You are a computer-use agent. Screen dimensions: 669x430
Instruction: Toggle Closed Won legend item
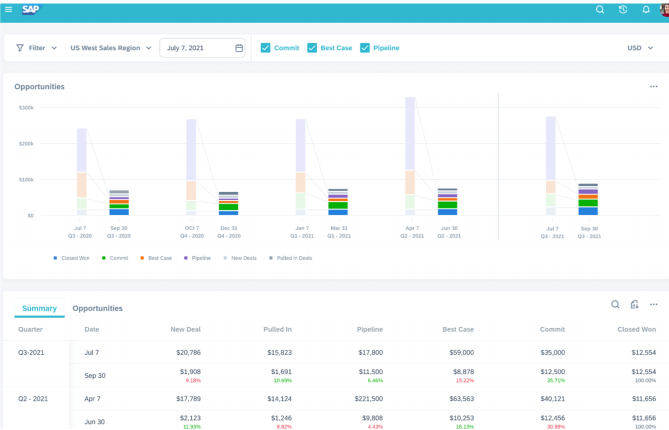[71, 258]
